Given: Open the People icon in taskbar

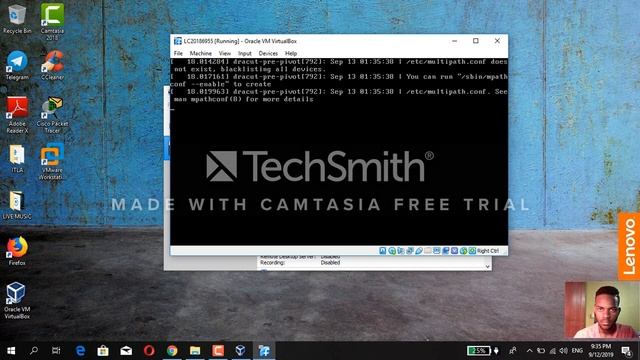Looking at the screenshot, I should [513, 351].
